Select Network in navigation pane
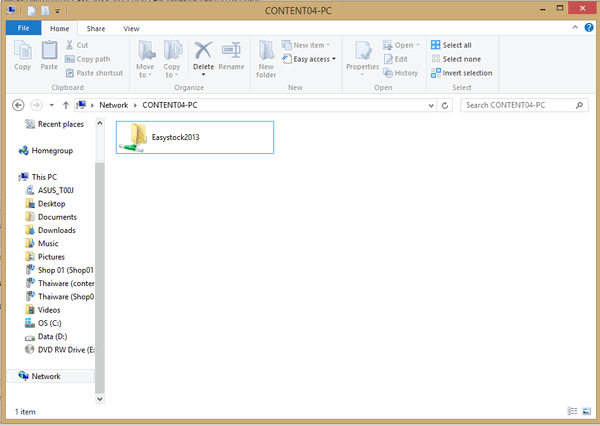 pyautogui.click(x=50, y=376)
